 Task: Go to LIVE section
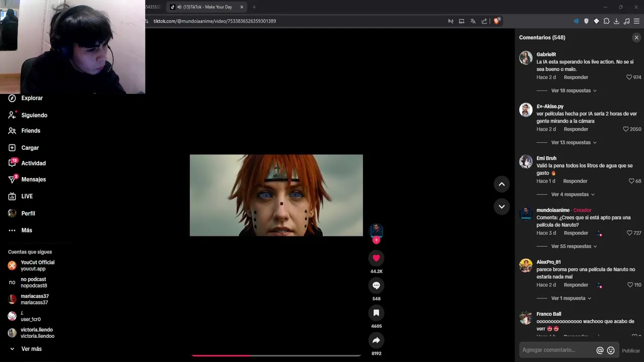(27, 196)
